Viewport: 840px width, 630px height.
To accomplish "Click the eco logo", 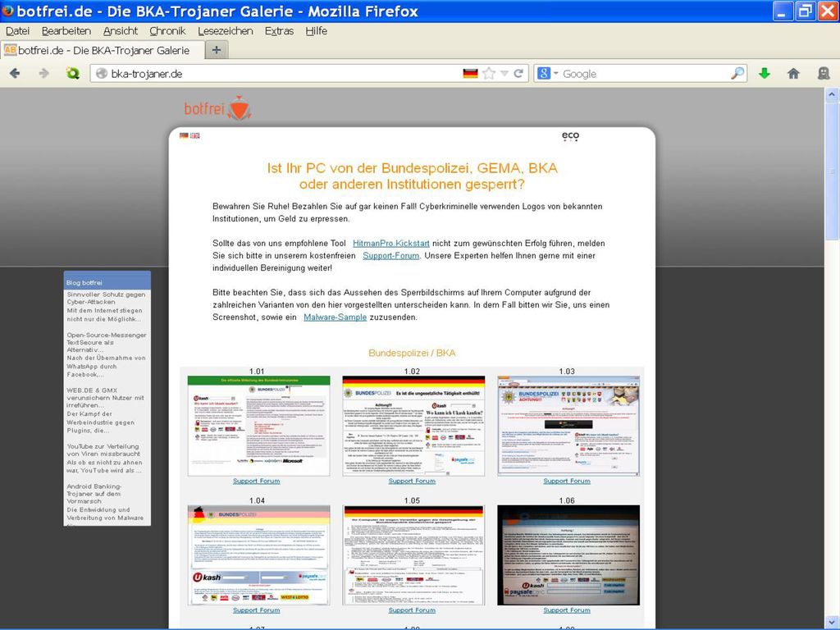I will pos(570,136).
